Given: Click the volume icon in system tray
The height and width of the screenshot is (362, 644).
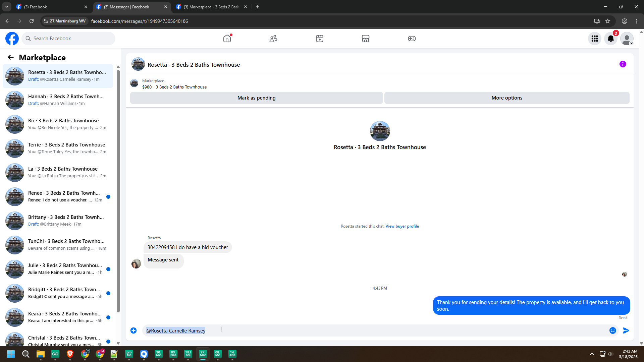Looking at the screenshot, I should [610, 354].
